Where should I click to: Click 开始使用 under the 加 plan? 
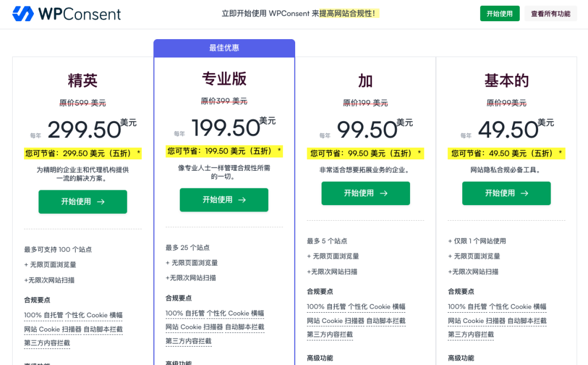pyautogui.click(x=365, y=193)
